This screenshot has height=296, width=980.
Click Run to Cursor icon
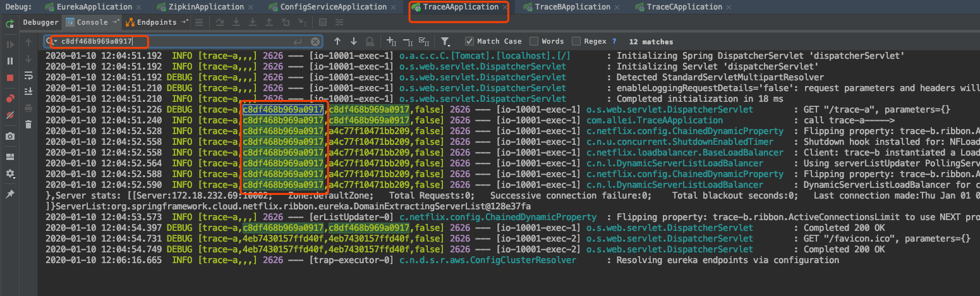tap(301, 23)
